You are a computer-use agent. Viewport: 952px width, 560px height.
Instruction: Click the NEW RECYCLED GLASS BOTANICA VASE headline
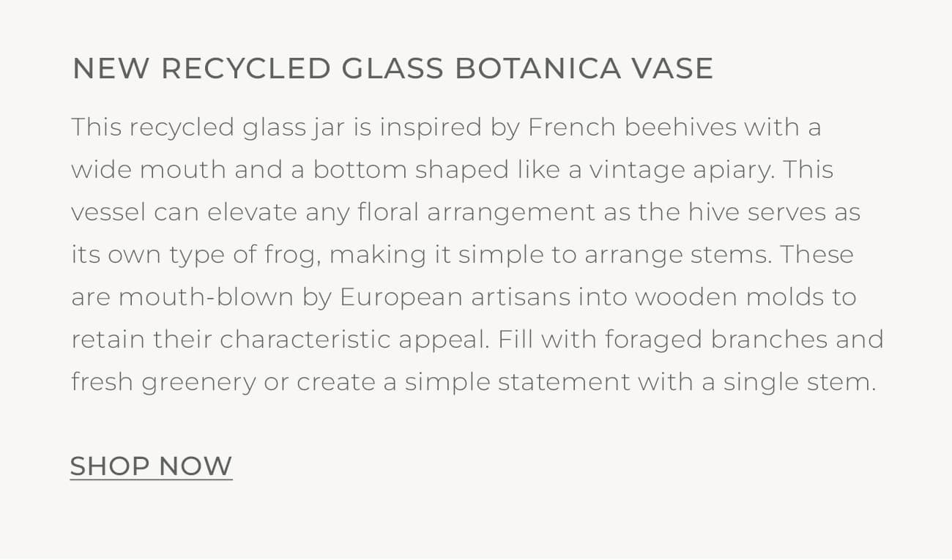(x=393, y=67)
